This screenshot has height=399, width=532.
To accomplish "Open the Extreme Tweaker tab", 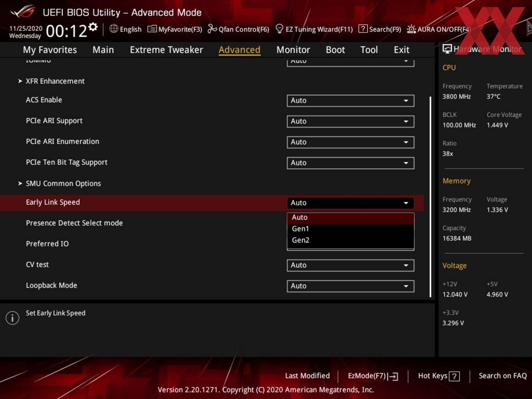I will (166, 50).
